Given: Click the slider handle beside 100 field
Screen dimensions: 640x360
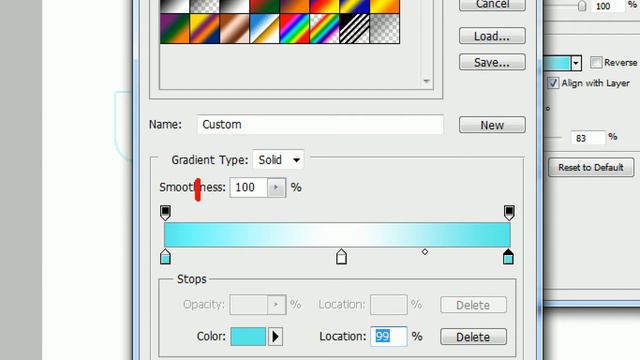Looking at the screenshot, I should click(x=582, y=6).
